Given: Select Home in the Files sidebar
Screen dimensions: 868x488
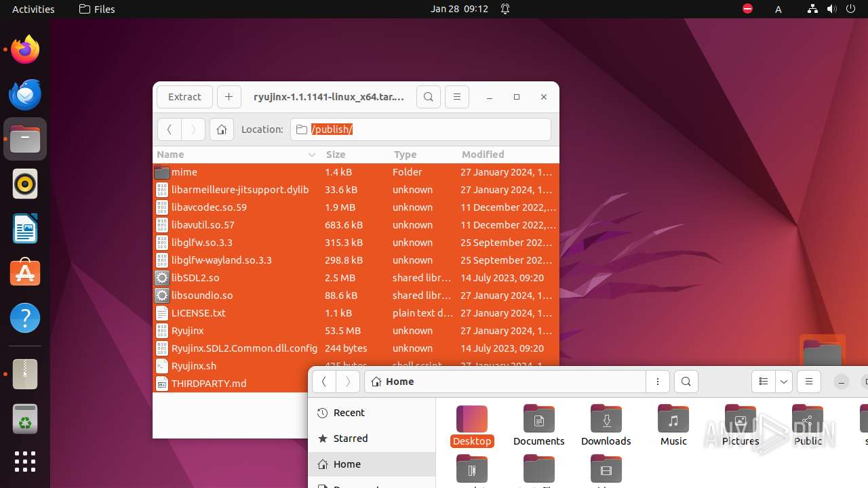Looking at the screenshot, I should pos(372,464).
